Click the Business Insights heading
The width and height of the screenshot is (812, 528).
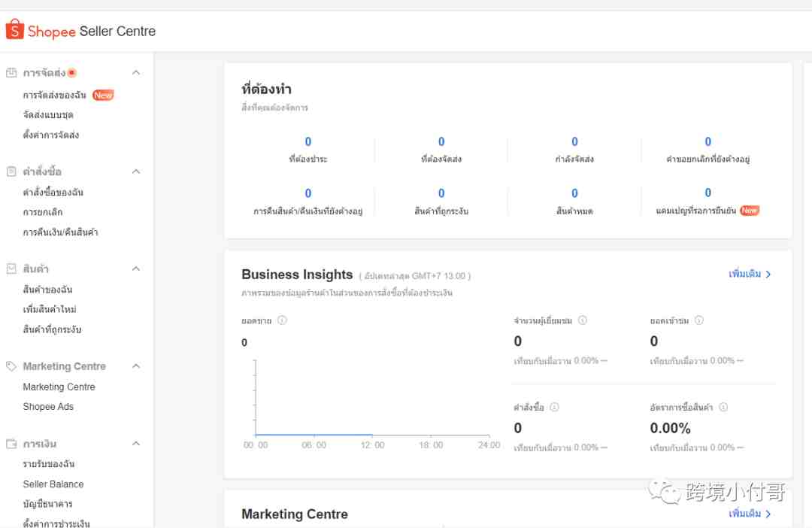(x=297, y=275)
